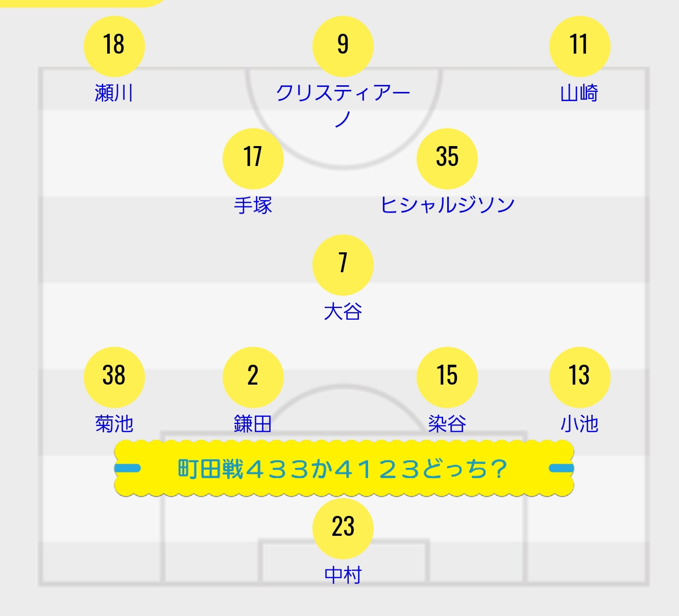Select player number 9 circle
The image size is (679, 616).
[343, 46]
